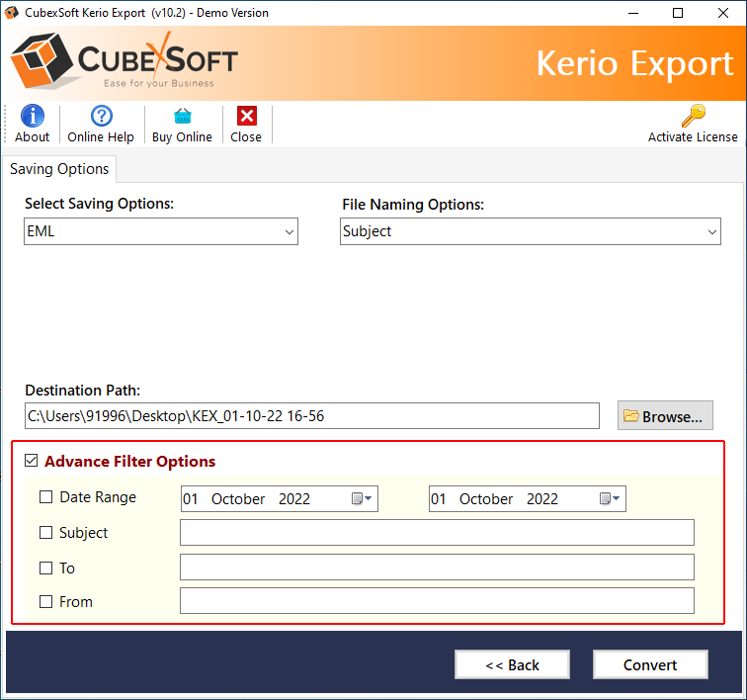Switch to the Saving Options tab
The width and height of the screenshot is (747, 700).
[x=59, y=169]
